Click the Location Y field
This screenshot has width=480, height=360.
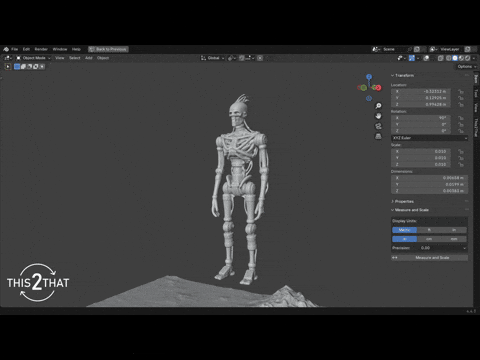[421, 98]
